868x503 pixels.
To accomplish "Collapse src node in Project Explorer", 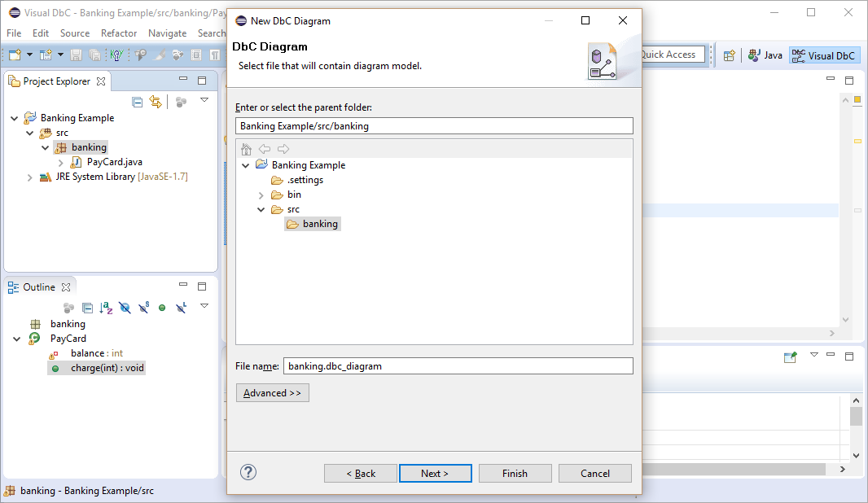I will pyautogui.click(x=30, y=133).
